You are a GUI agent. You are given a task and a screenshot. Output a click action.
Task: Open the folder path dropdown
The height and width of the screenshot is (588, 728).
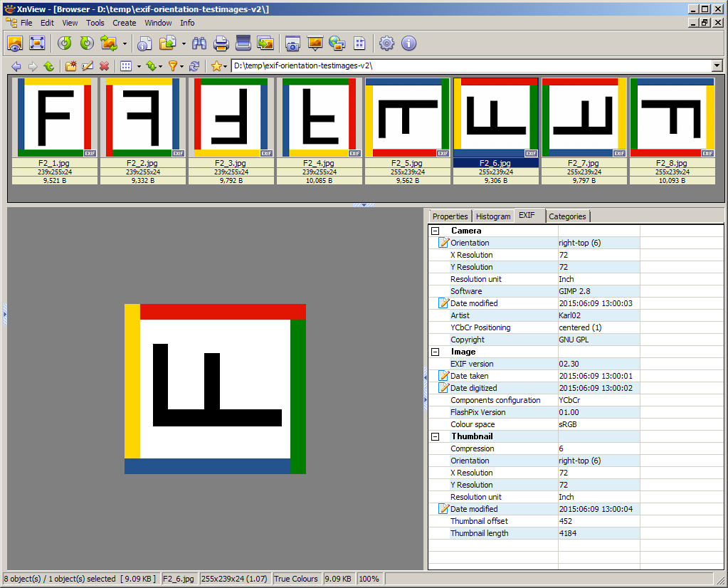click(717, 66)
